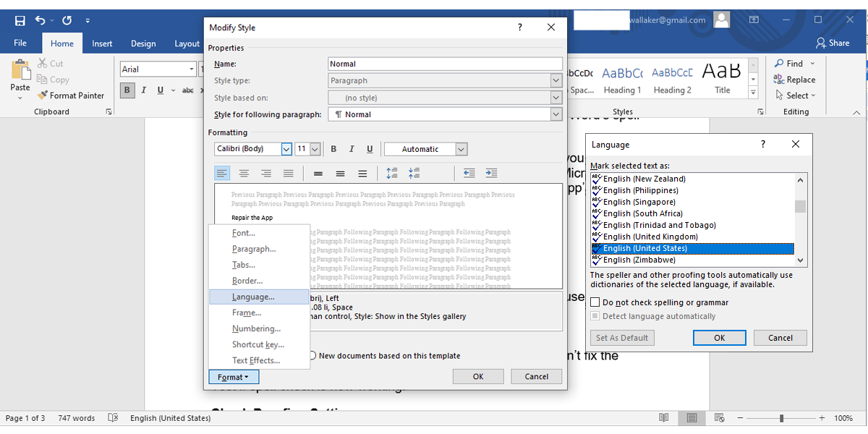Click the Format Painter icon
The height and width of the screenshot is (434, 868).
tap(42, 95)
